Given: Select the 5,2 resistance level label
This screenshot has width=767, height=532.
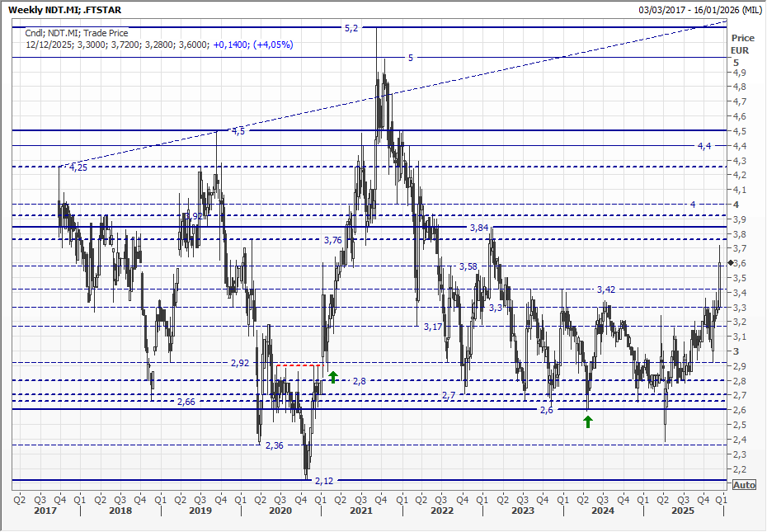Looking at the screenshot, I should tap(351, 28).
